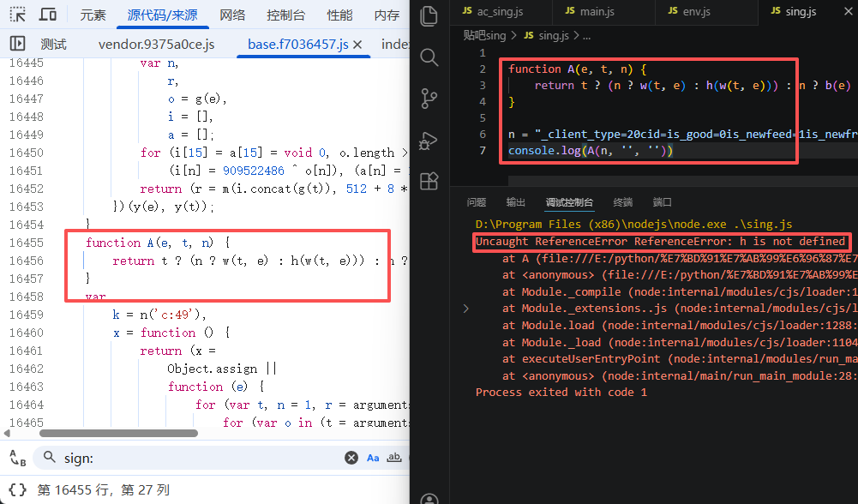Clear the 'sign:' search text

pyautogui.click(x=350, y=459)
